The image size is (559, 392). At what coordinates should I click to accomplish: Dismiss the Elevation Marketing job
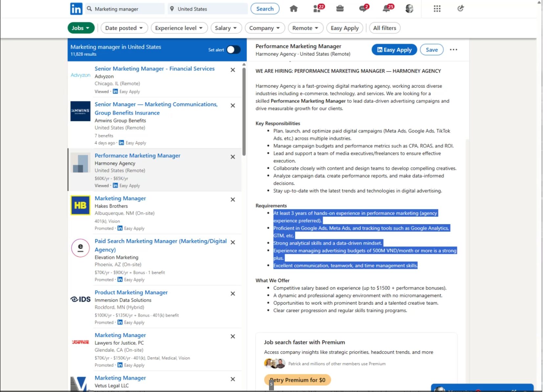tap(233, 242)
